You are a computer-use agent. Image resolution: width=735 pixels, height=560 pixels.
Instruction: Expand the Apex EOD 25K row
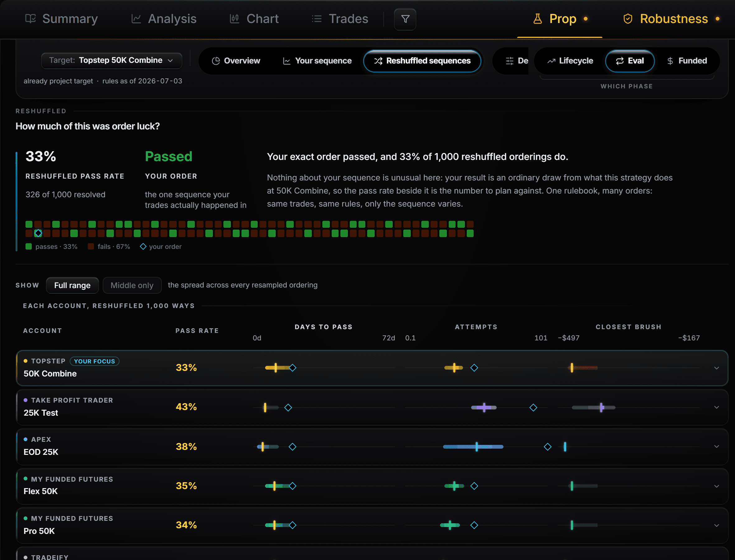point(716,447)
